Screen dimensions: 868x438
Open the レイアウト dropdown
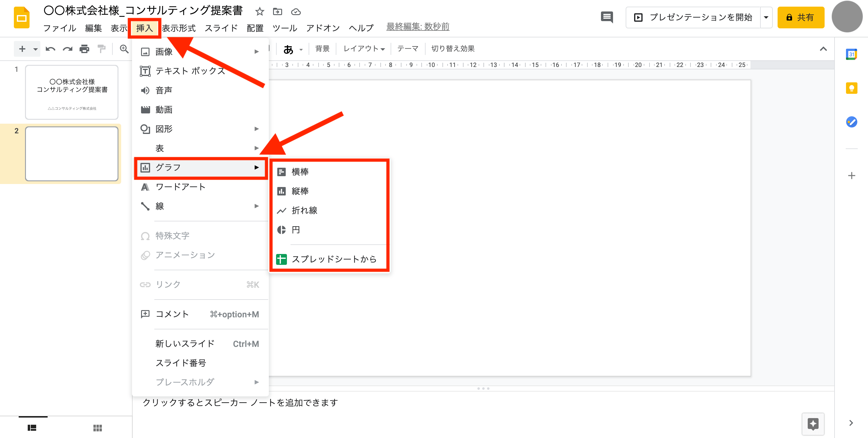pos(364,49)
